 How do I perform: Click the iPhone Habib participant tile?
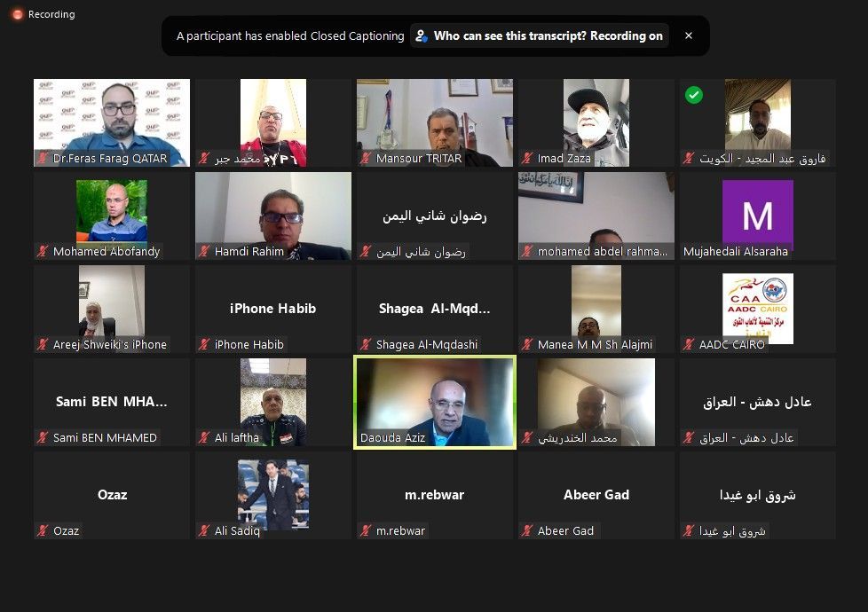coord(272,309)
